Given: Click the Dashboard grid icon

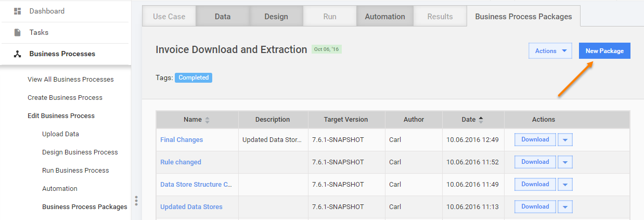Looking at the screenshot, I should 17,11.
